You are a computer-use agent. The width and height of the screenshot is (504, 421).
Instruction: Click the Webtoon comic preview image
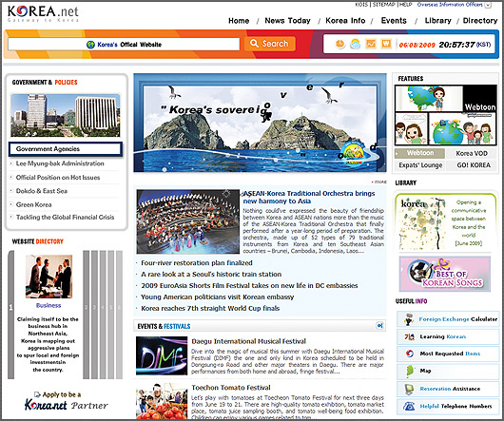coord(445,115)
